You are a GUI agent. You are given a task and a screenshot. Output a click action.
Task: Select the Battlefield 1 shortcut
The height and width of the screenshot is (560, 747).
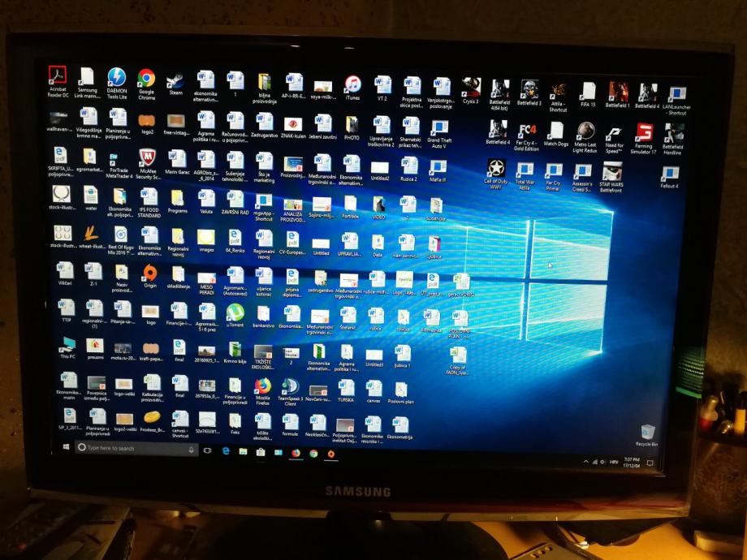tap(617, 95)
